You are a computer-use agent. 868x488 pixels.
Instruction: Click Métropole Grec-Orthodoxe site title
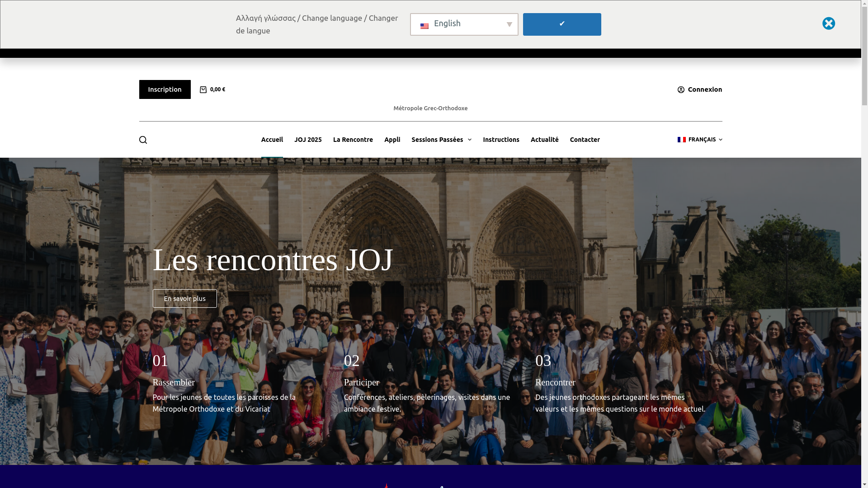[x=430, y=108]
